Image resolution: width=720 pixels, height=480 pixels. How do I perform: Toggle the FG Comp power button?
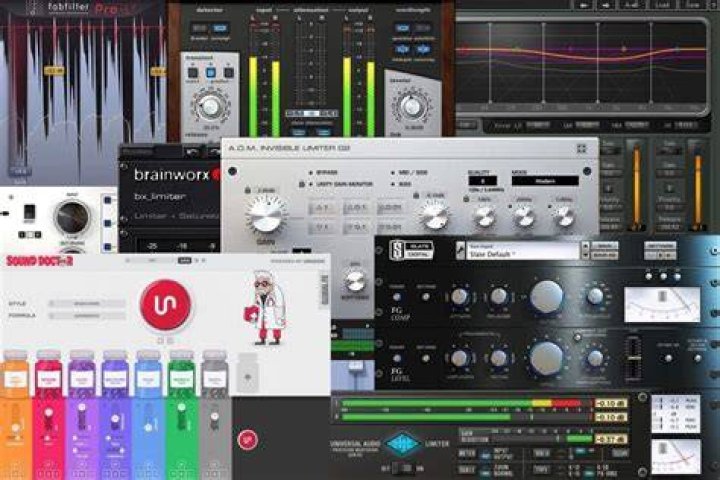tap(397, 297)
